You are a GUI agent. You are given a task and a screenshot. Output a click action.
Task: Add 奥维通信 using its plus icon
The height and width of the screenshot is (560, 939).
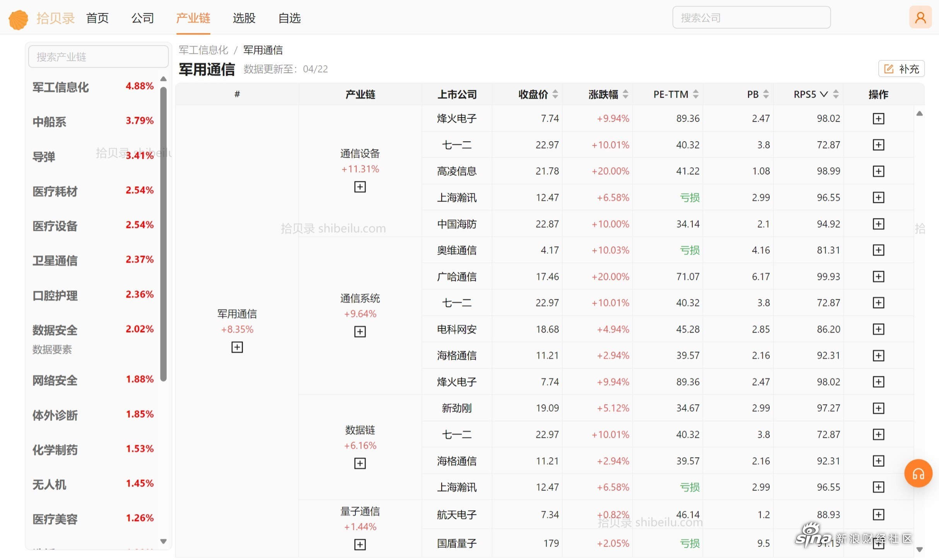pyautogui.click(x=878, y=250)
